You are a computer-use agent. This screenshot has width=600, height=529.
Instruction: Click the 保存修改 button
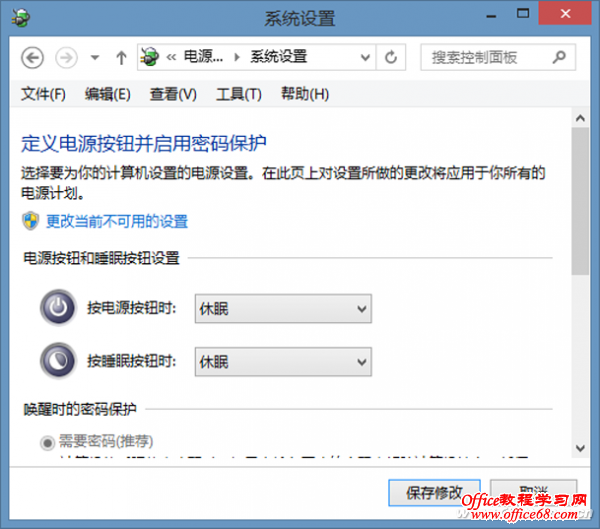434,493
